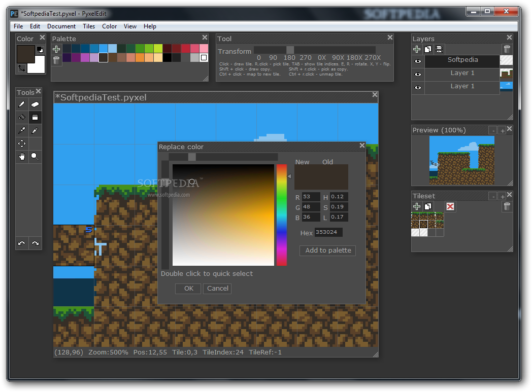532x392 pixels.
Task: Open the Document menu
Action: pyautogui.click(x=61, y=26)
